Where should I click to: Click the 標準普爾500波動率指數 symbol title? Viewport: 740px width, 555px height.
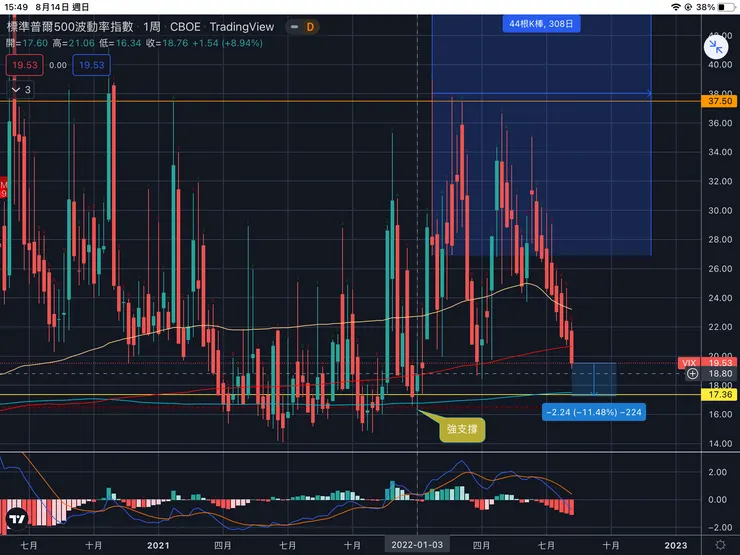point(70,27)
